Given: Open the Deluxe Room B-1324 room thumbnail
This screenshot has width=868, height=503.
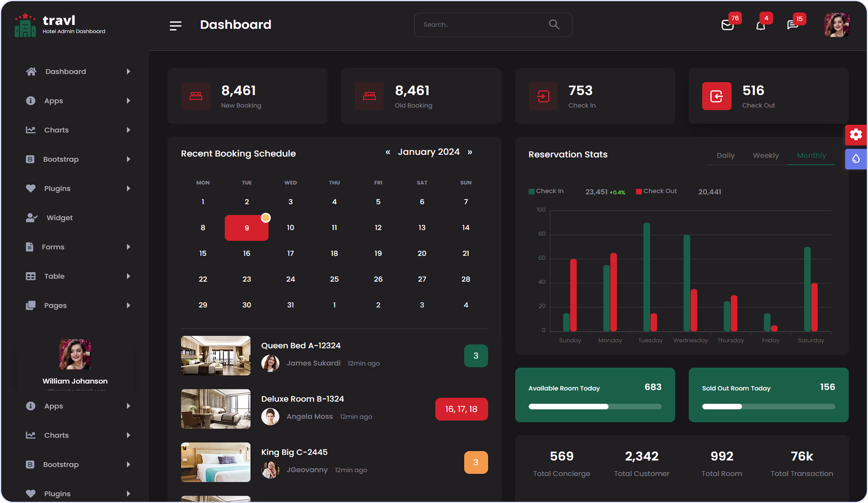Looking at the screenshot, I should click(216, 409).
